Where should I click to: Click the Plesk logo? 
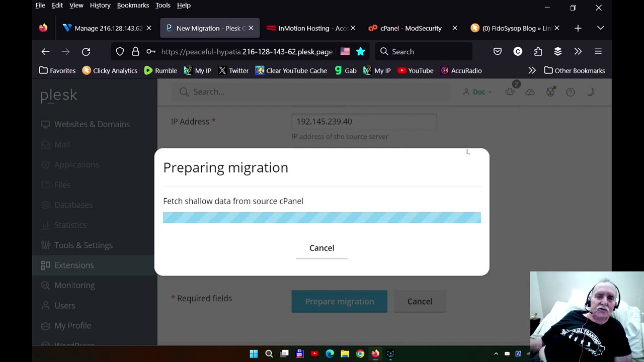[59, 95]
